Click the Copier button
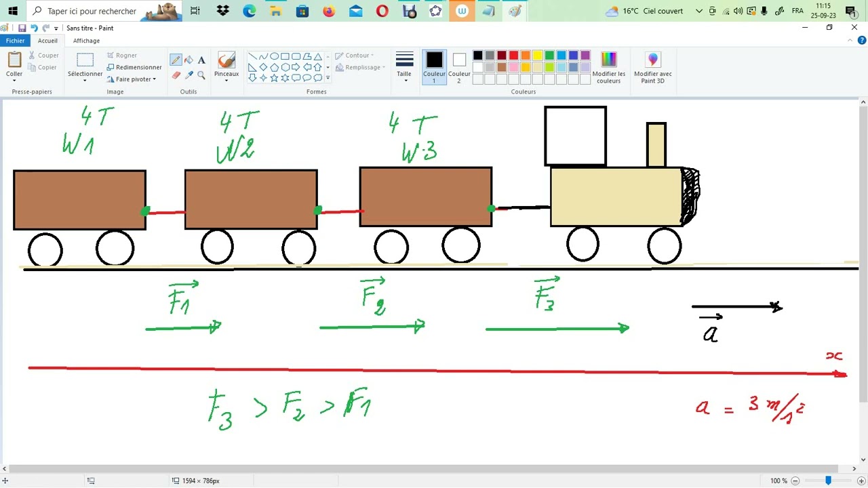 pyautogui.click(x=43, y=67)
